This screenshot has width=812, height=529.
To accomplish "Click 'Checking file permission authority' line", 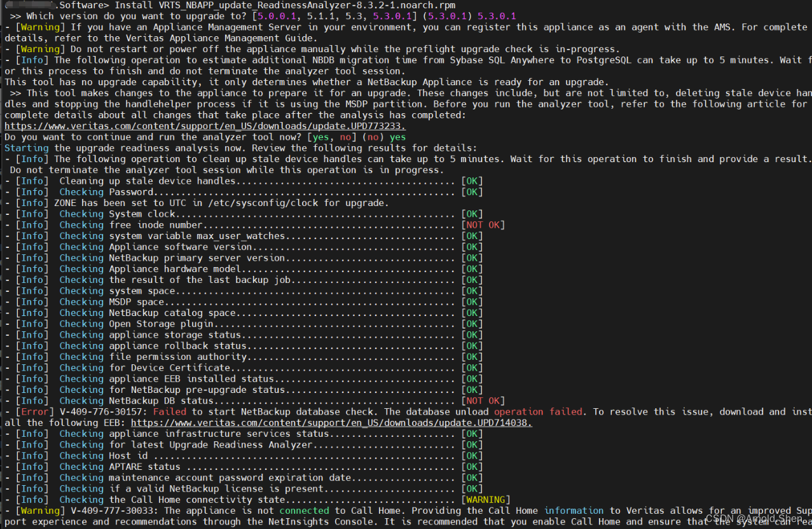I will pyautogui.click(x=244, y=357).
